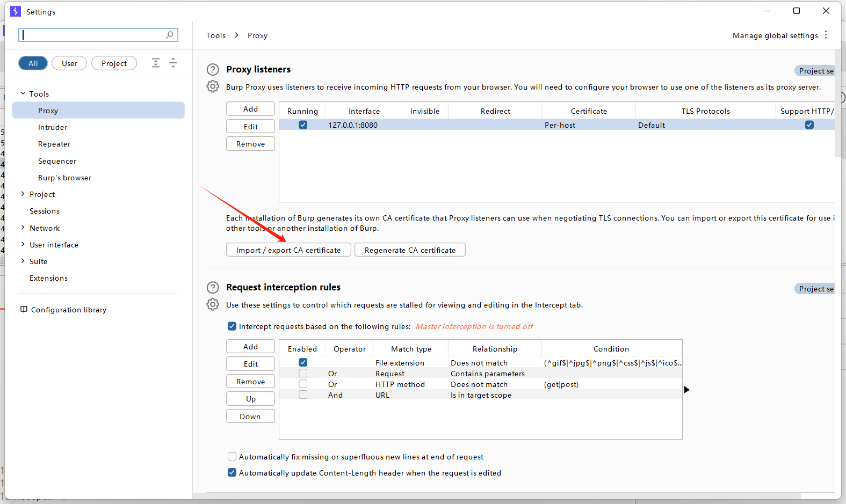The height and width of the screenshot is (504, 846).
Task: Add a new proxy listener
Action: [250, 109]
